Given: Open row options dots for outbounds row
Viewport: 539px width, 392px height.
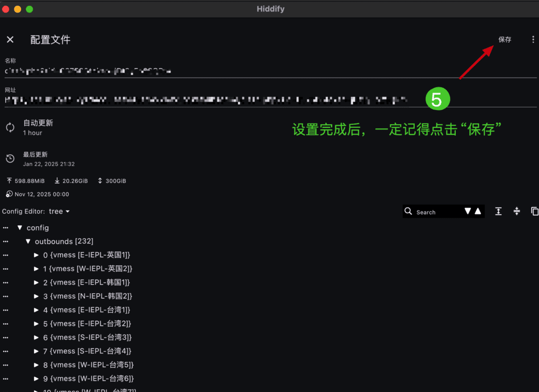Looking at the screenshot, I should coord(5,242).
